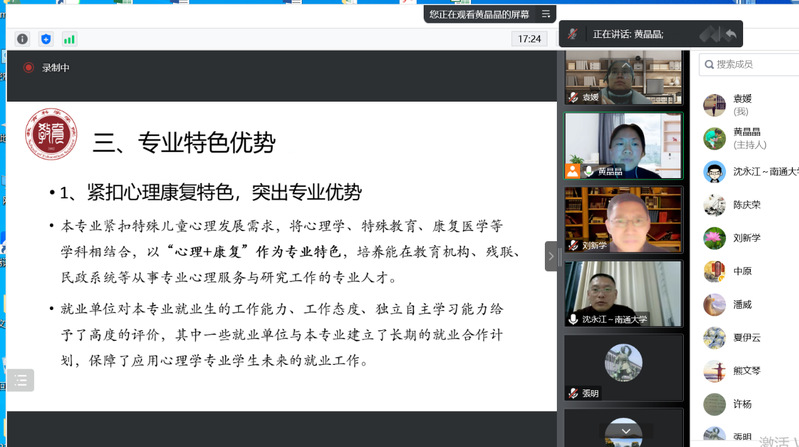This screenshot has height=447, width=799.
Task: Click the red recording indicator
Action: pos(29,68)
